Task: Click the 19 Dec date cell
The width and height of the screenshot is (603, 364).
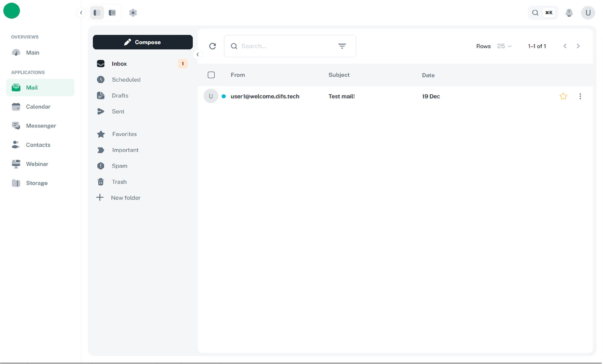Action: point(431,96)
